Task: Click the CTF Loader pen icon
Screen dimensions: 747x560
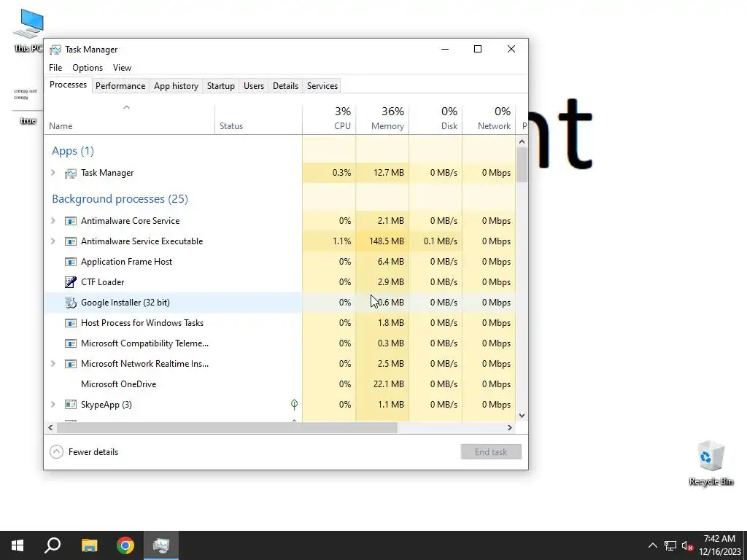Action: point(71,282)
